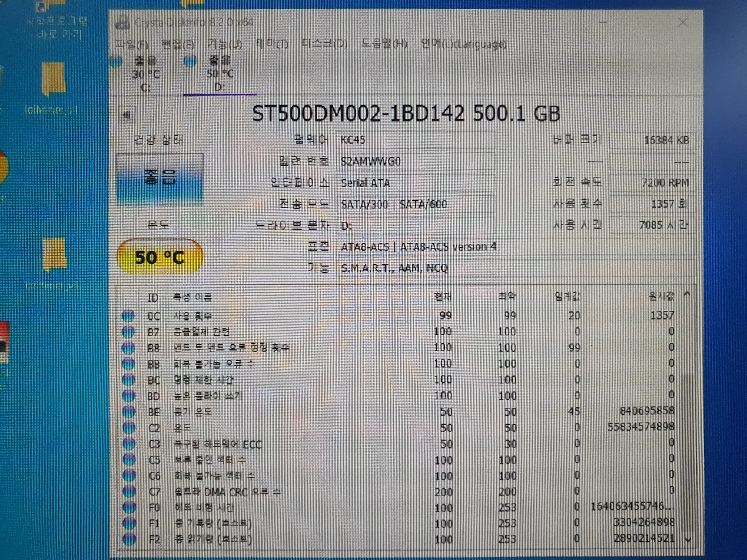Open the 언어(L)(Language) menu
Screen dimensions: 747x560
pos(463,44)
